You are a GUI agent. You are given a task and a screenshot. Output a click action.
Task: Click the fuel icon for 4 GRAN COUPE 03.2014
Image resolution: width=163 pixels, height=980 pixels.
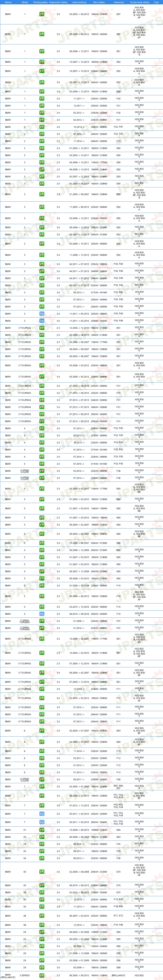(42, 471)
